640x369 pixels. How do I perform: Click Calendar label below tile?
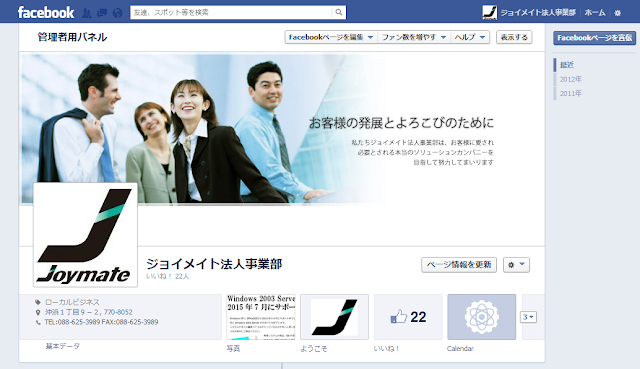click(460, 349)
